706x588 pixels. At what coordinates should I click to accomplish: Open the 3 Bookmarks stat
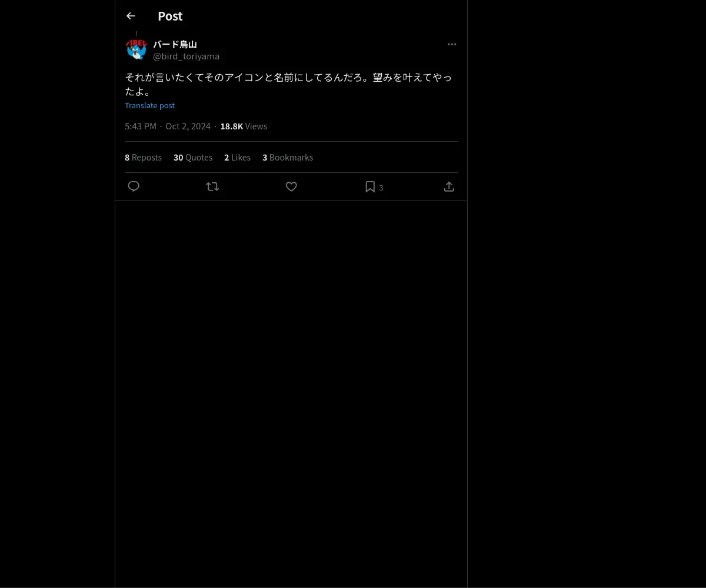pos(288,157)
